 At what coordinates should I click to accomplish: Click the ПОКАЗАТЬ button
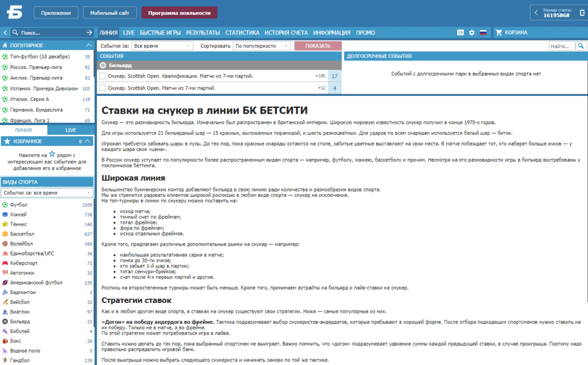pyautogui.click(x=318, y=46)
